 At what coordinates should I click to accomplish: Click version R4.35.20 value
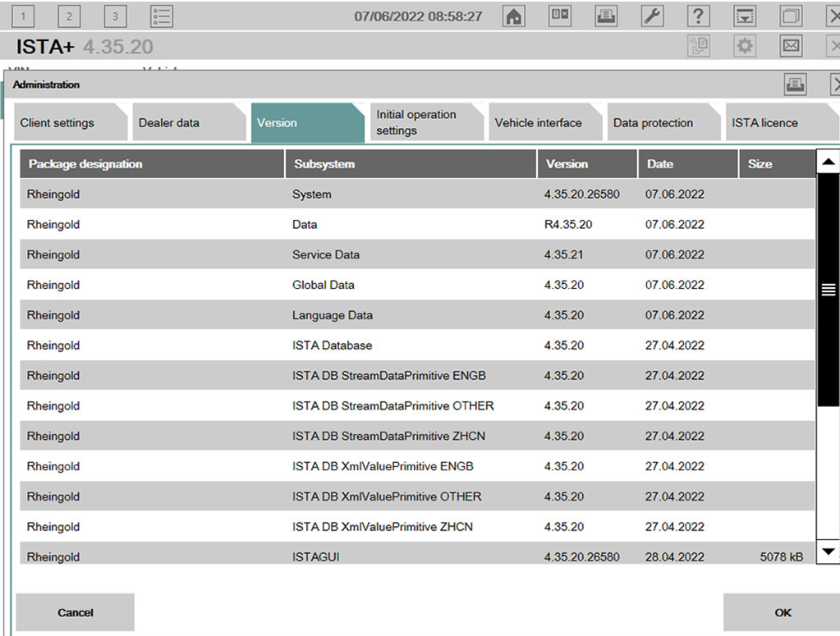point(568,224)
